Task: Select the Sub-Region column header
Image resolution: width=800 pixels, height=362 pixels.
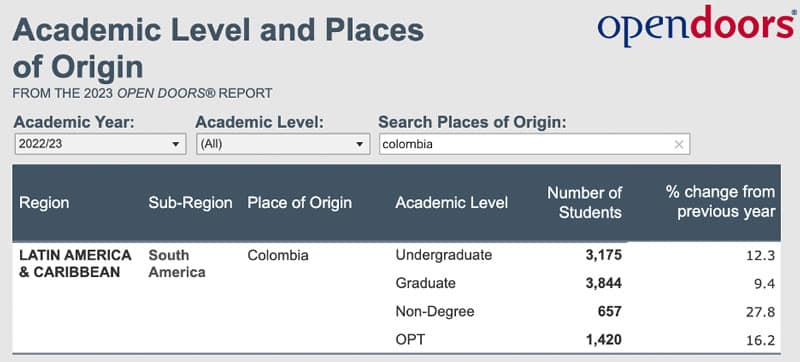Action: (190, 203)
